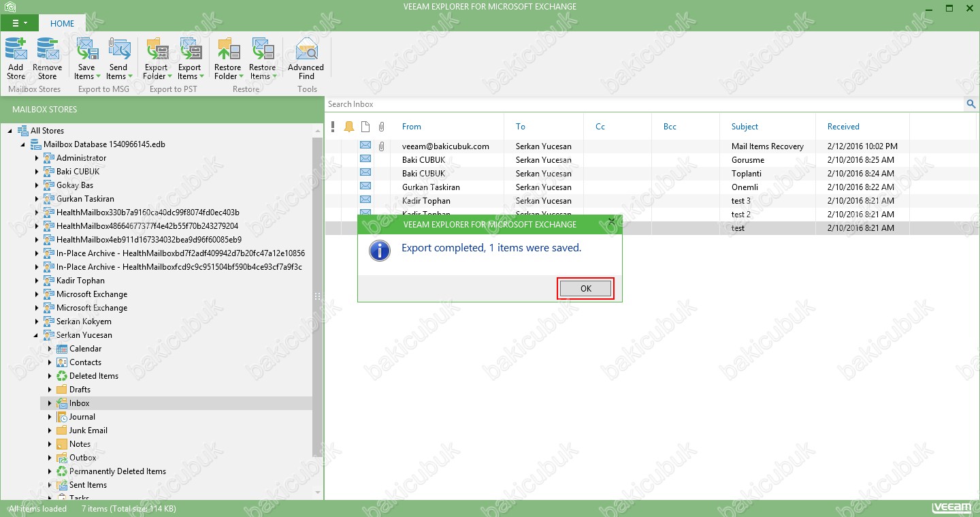Click the Journal folder icon
This screenshot has height=517, width=980.
[62, 417]
